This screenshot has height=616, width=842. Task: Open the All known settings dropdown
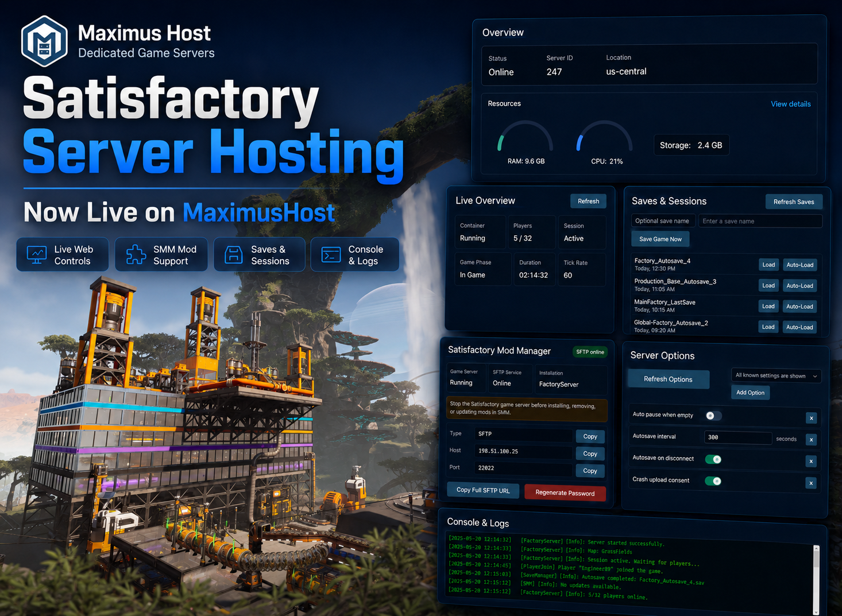[x=776, y=376]
